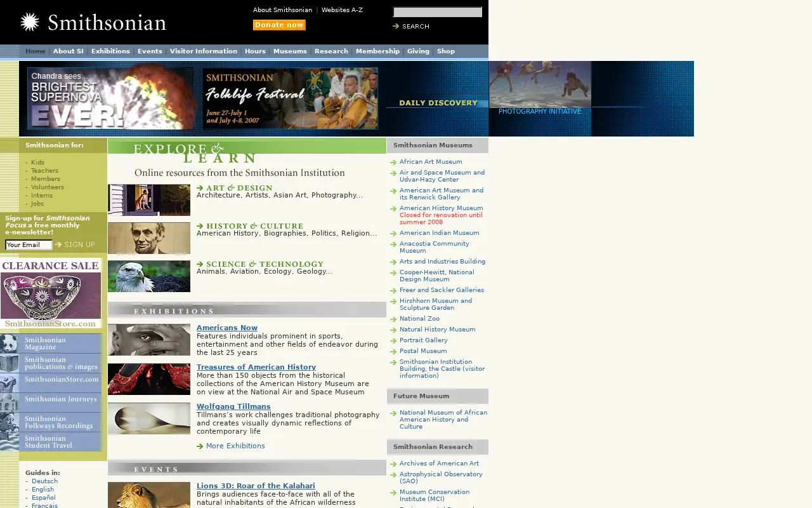The width and height of the screenshot is (812, 508).
Task: Click the arrow bullet beside Natural History Museum
Action: (393, 330)
